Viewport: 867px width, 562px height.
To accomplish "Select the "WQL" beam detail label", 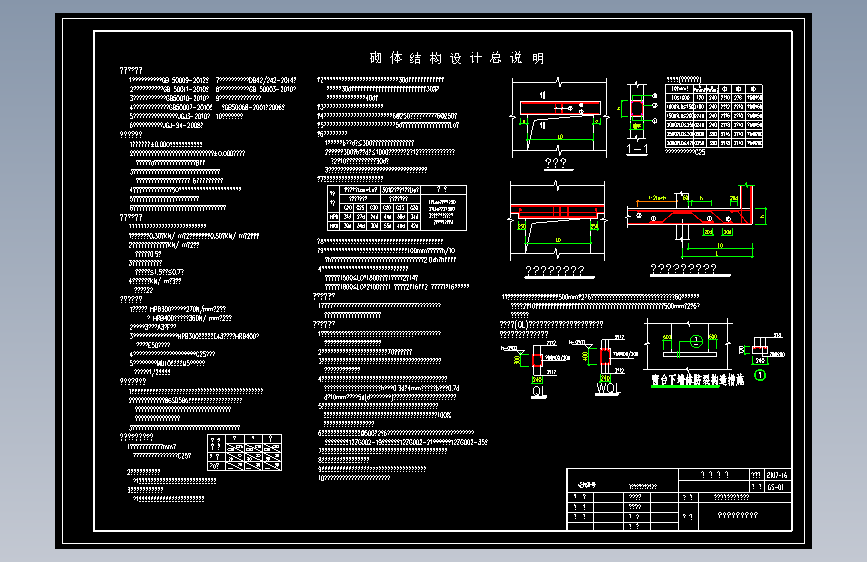I will click(x=607, y=388).
